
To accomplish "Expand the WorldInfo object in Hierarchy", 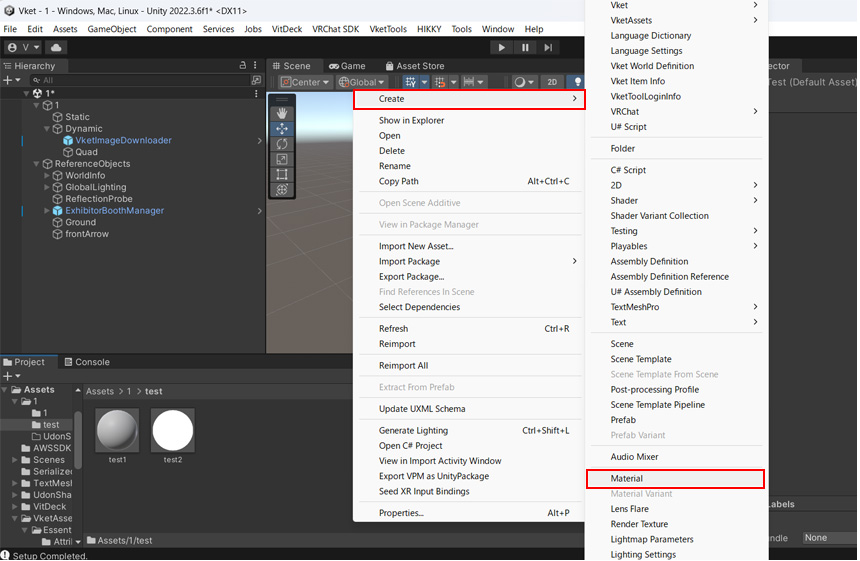I will pyautogui.click(x=47, y=175).
